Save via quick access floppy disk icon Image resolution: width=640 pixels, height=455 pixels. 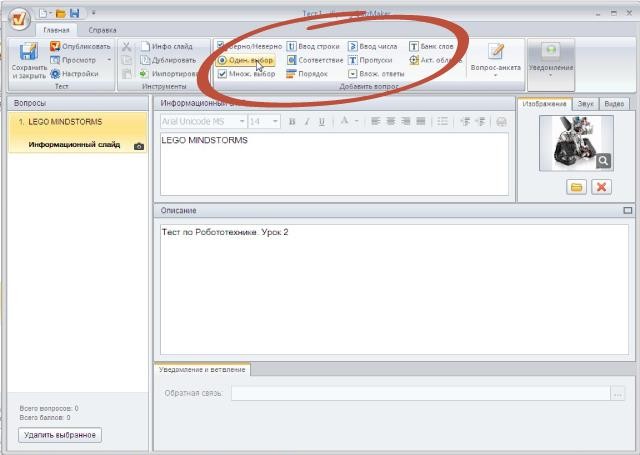pyautogui.click(x=75, y=13)
